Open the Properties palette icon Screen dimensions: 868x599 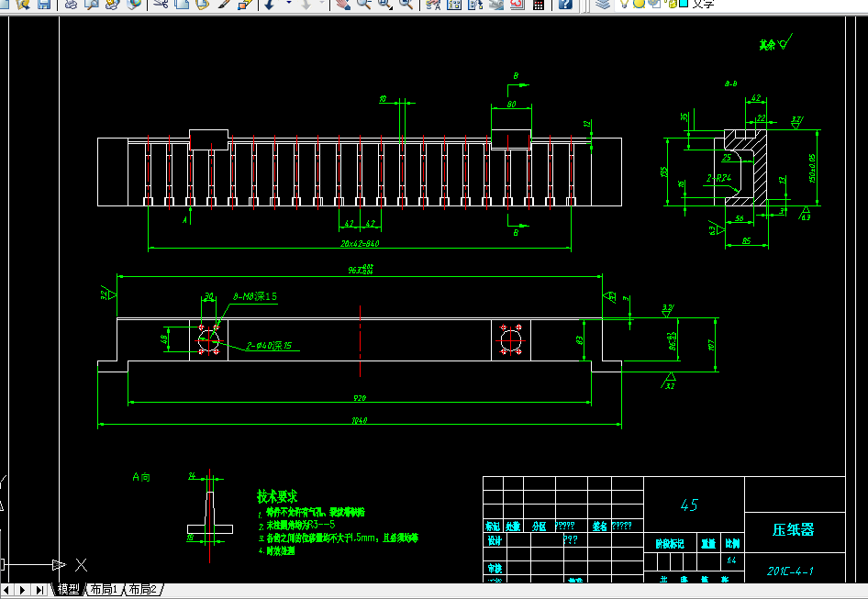[433, 4]
